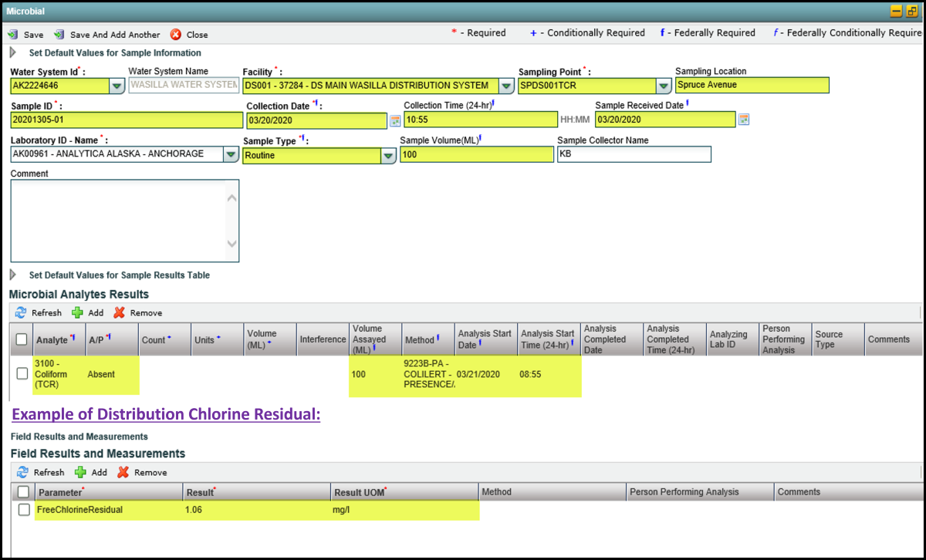926x560 pixels.
Task: Check the FreeChlorineResidual row checkbox
Action: click(x=24, y=510)
